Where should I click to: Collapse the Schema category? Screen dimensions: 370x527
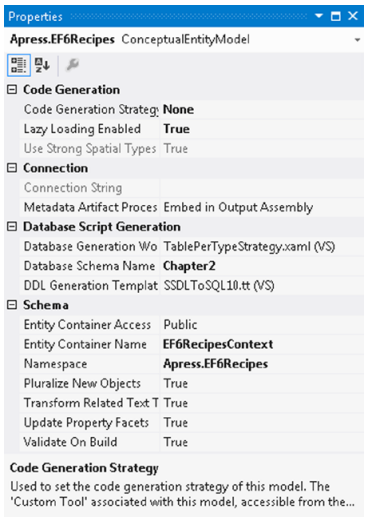pos(12,305)
